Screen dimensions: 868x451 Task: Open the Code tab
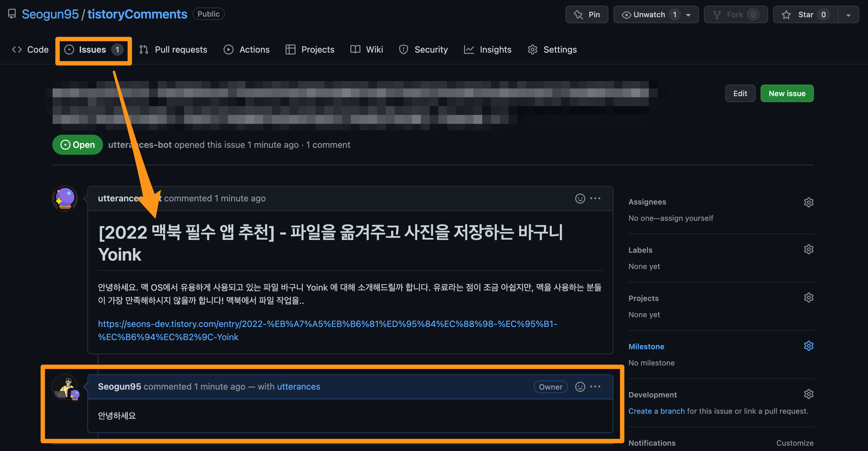pyautogui.click(x=30, y=49)
